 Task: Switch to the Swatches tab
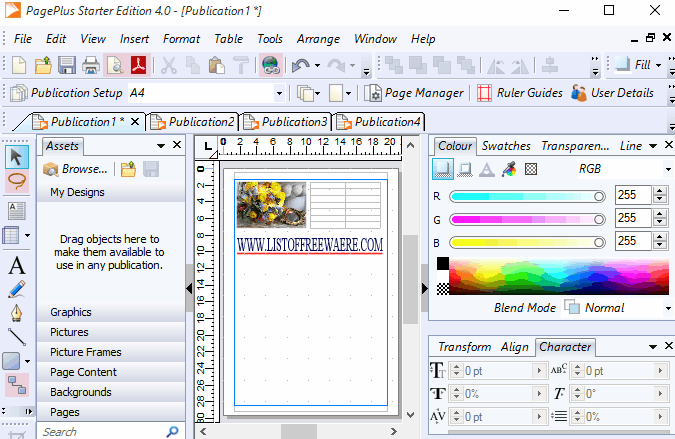point(506,146)
